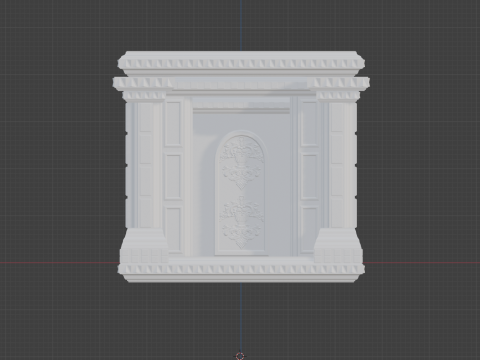Select the arched floral relief panel on model
Viewport: 480px width, 360px height.
[241, 193]
